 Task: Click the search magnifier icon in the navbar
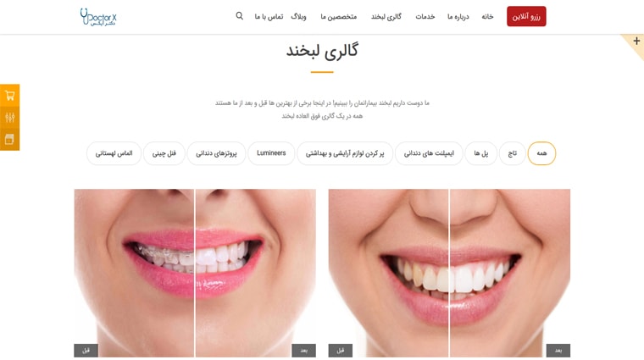click(x=240, y=16)
